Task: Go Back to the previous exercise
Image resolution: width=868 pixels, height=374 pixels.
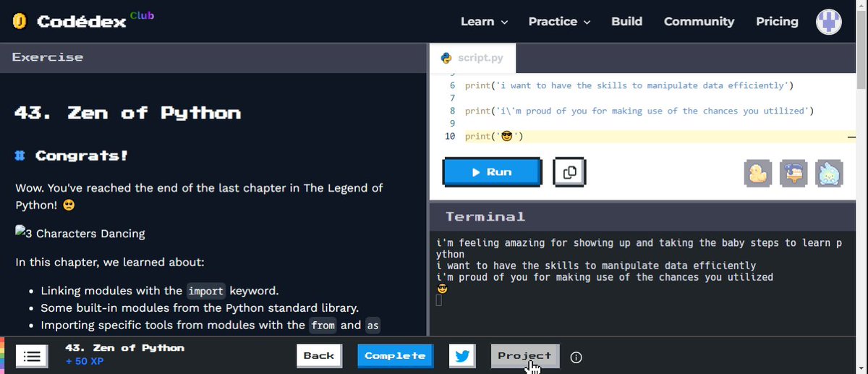Action: (x=319, y=356)
